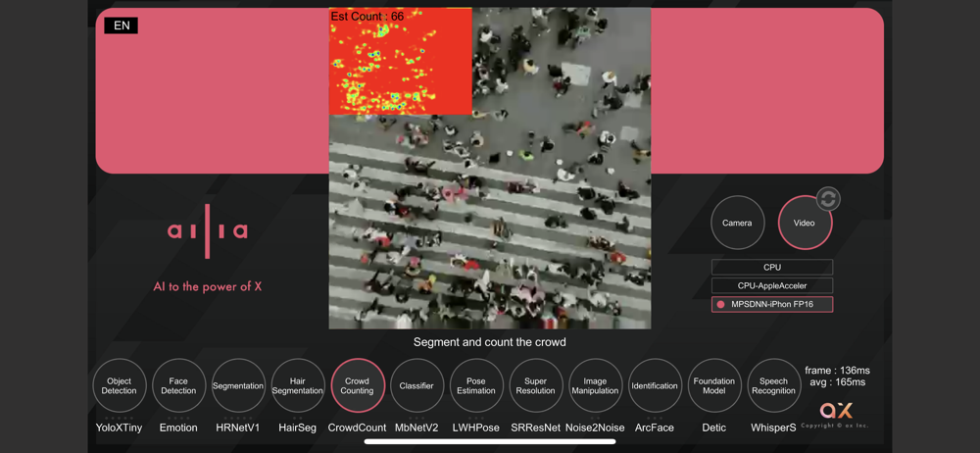980x453 pixels.
Task: Switch to Hair Segmentation mode
Action: pyautogui.click(x=298, y=385)
